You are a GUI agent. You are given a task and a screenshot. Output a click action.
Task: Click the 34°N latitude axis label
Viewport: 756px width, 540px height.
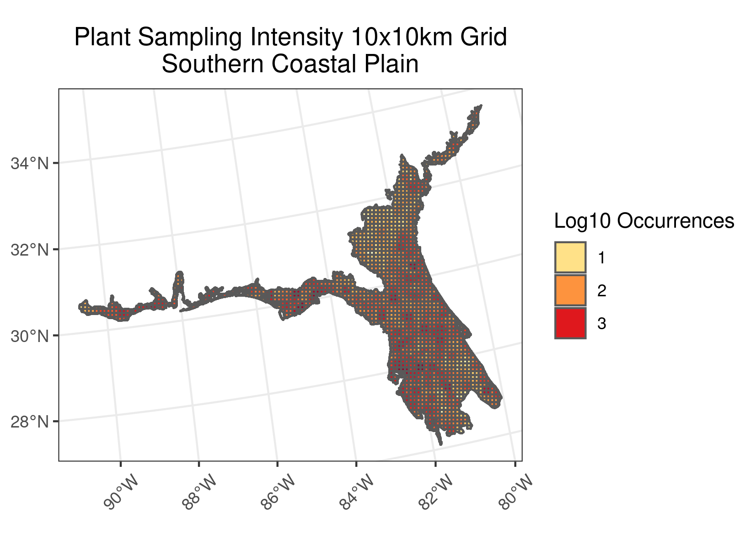(30, 163)
